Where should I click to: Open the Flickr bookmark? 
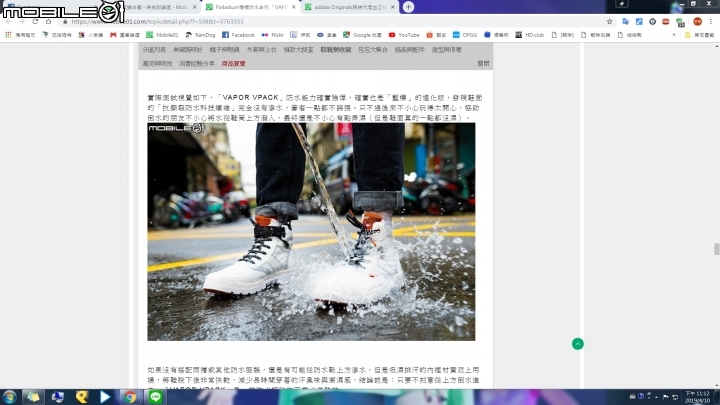click(272, 35)
